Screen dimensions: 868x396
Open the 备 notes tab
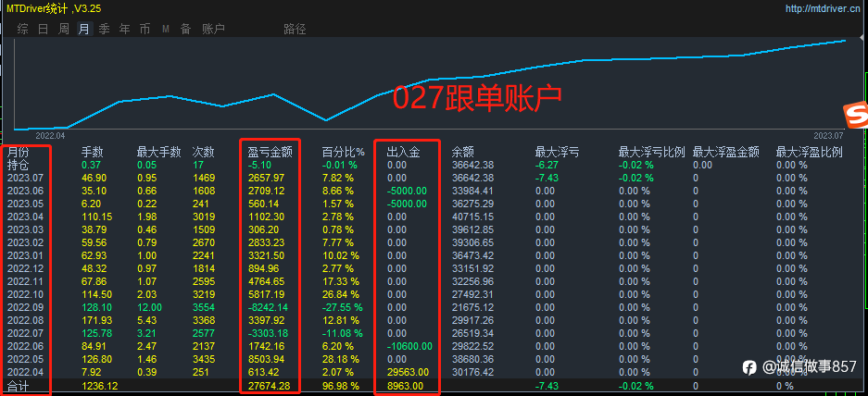point(185,29)
